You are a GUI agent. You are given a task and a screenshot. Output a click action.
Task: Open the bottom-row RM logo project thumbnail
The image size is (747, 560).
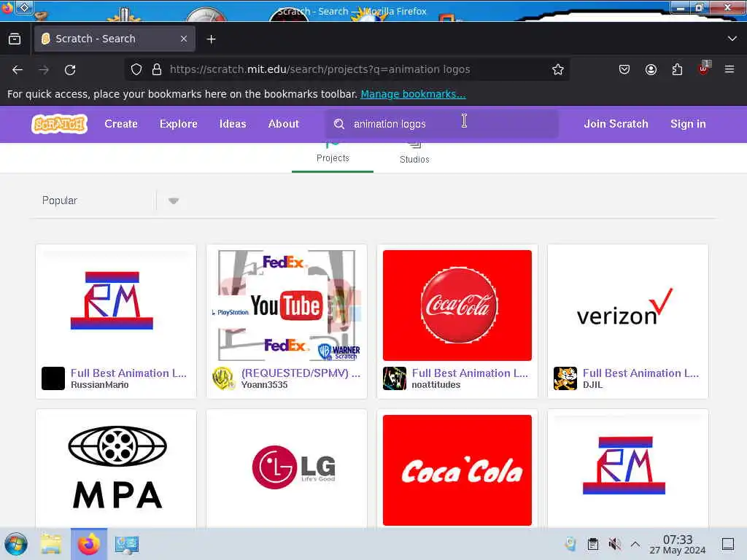(627, 470)
